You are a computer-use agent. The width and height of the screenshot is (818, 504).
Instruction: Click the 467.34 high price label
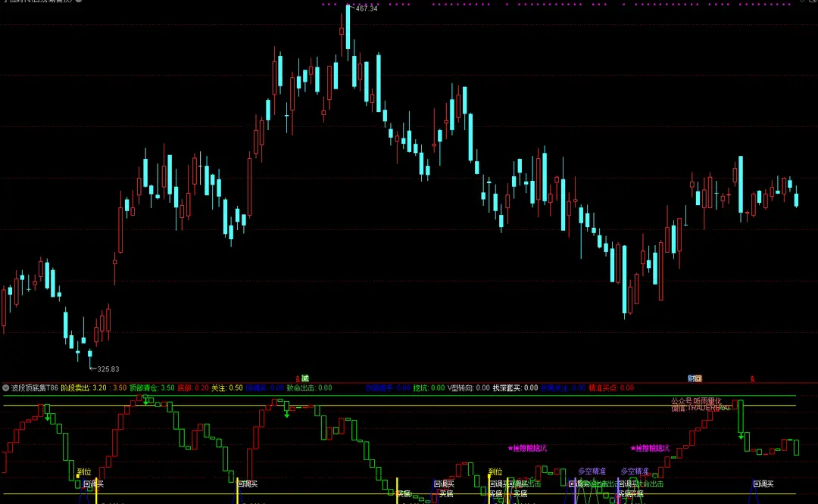click(x=367, y=8)
